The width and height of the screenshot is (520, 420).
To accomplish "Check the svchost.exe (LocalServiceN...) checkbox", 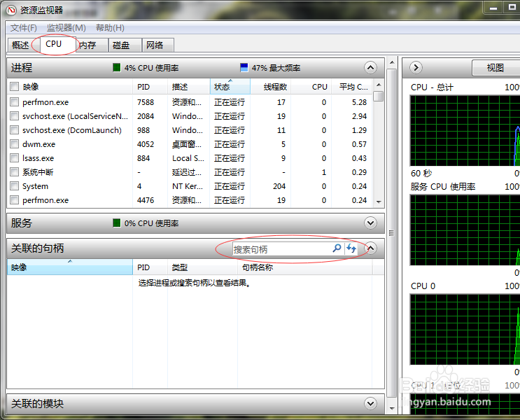I will [14, 116].
